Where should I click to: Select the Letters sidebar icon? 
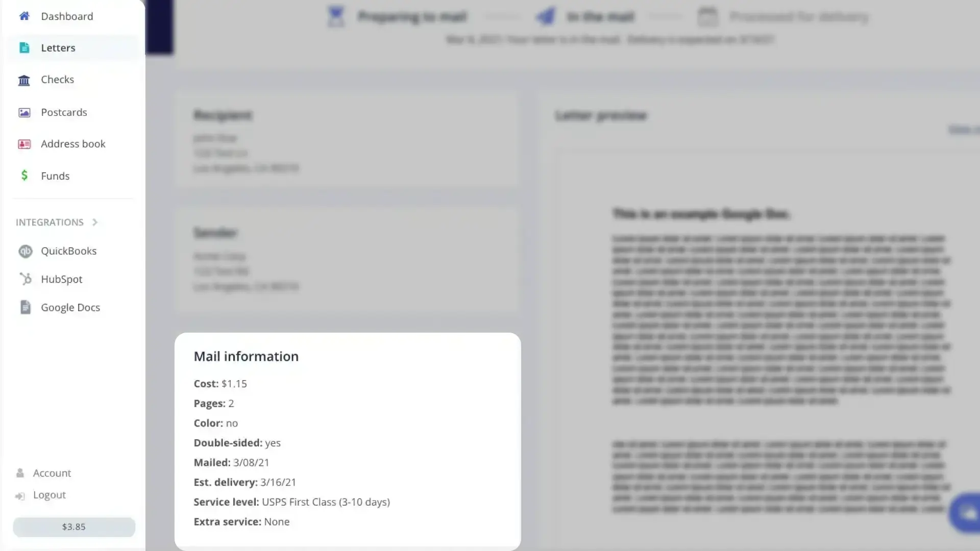click(24, 48)
